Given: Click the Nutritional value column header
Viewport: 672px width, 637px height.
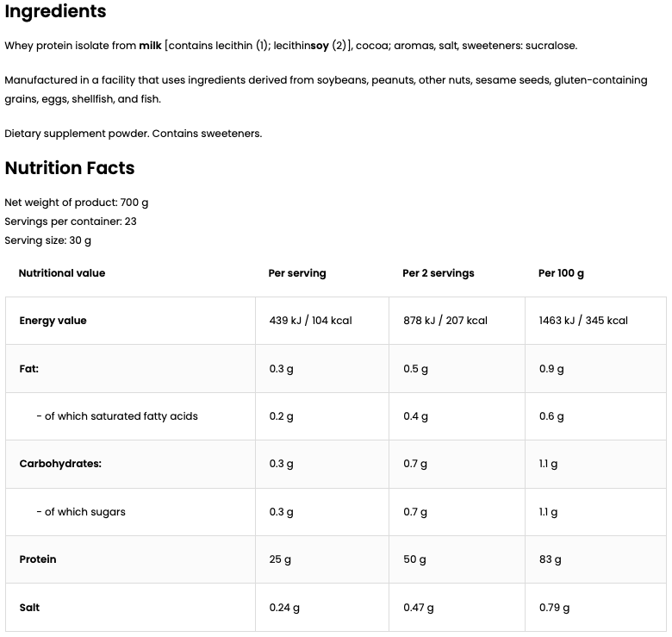Looking at the screenshot, I should coord(62,273).
